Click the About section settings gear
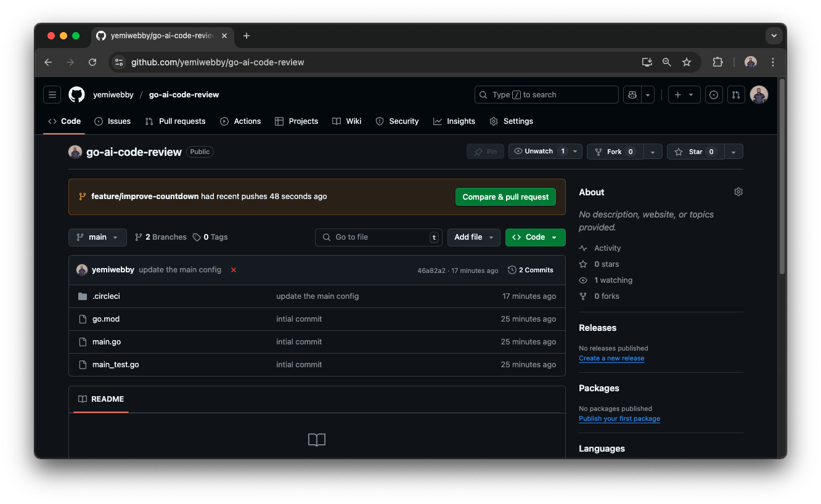821x504 pixels. (738, 192)
